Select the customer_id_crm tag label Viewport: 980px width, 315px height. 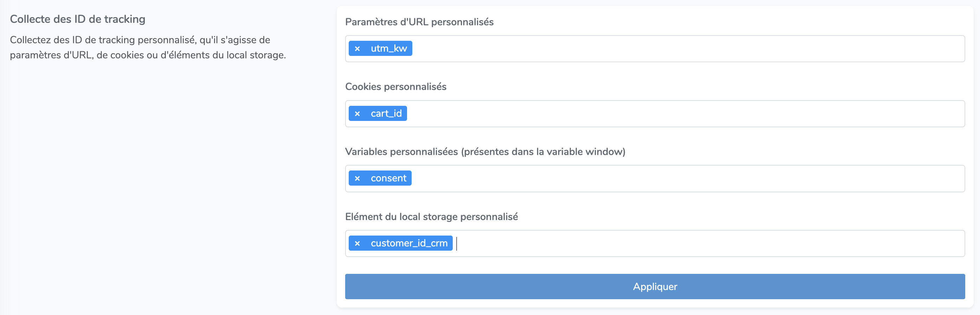coord(408,244)
